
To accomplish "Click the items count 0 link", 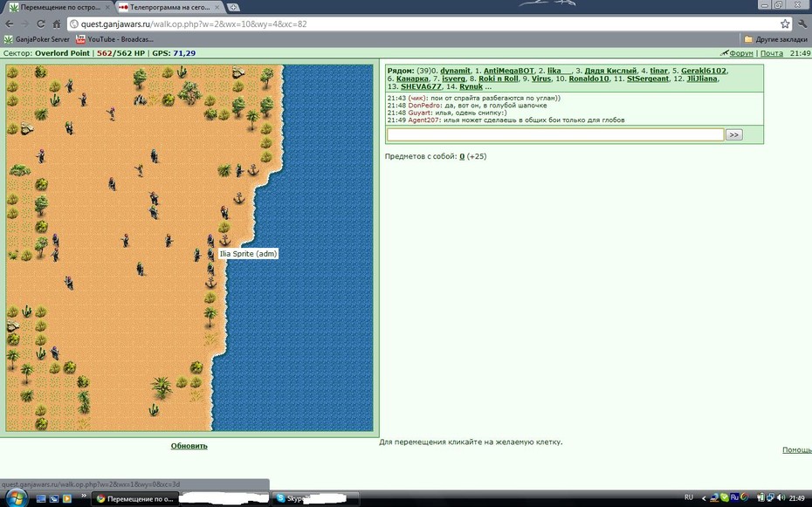I will 462,156.
